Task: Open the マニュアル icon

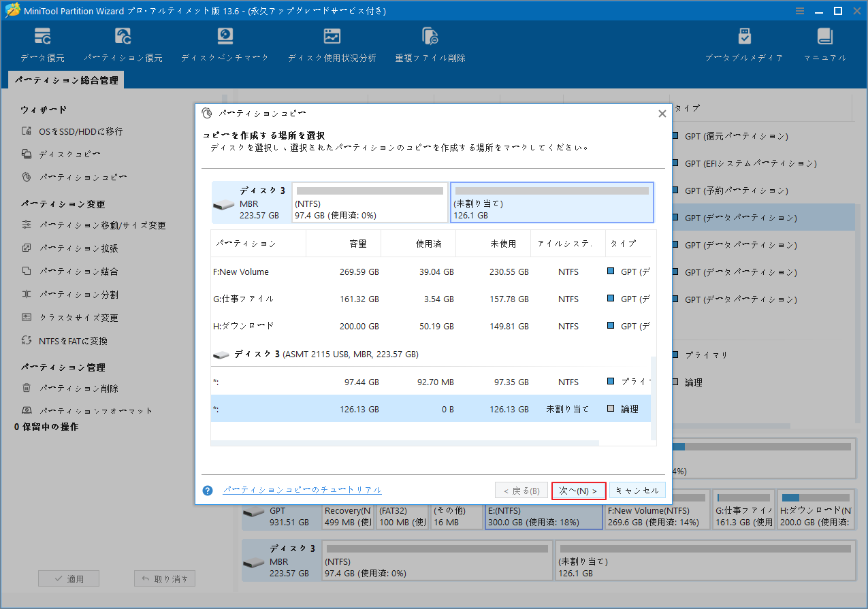Action: coord(824,36)
